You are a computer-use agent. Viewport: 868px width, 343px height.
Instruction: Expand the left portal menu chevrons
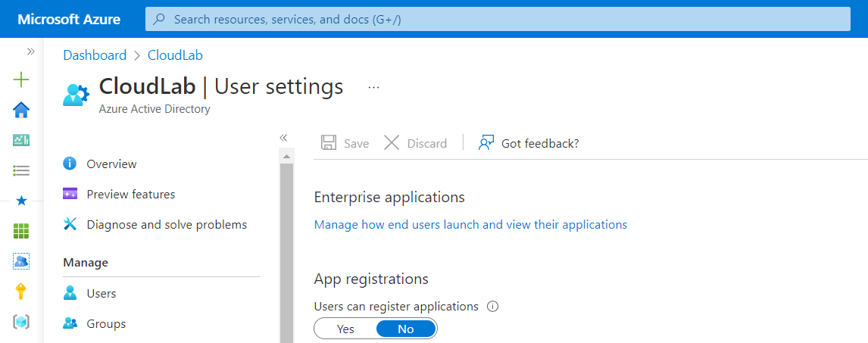[30, 51]
